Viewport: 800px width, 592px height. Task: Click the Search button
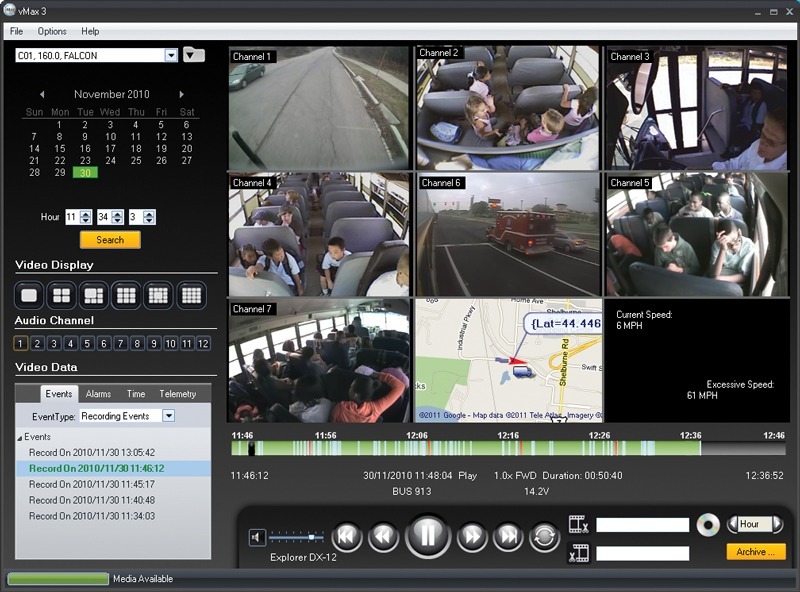pyautogui.click(x=110, y=240)
